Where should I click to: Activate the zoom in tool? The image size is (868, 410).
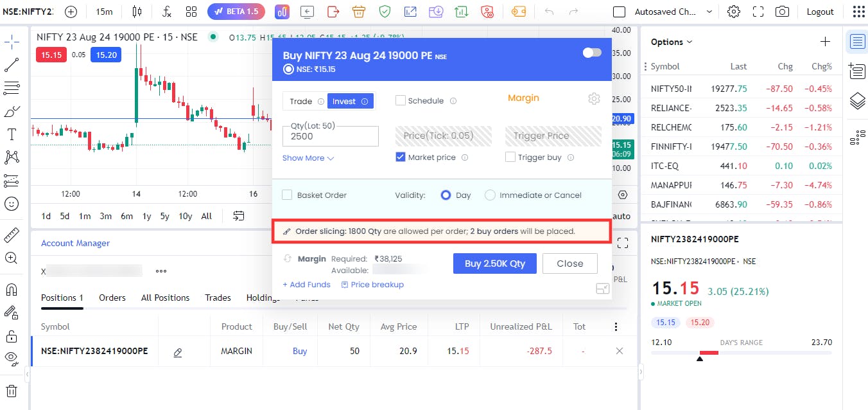click(x=12, y=258)
